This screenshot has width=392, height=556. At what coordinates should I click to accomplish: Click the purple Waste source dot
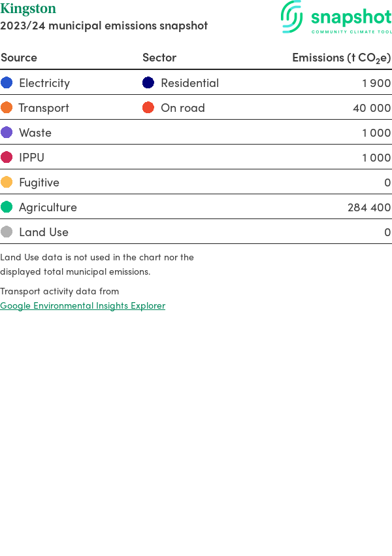[7, 132]
